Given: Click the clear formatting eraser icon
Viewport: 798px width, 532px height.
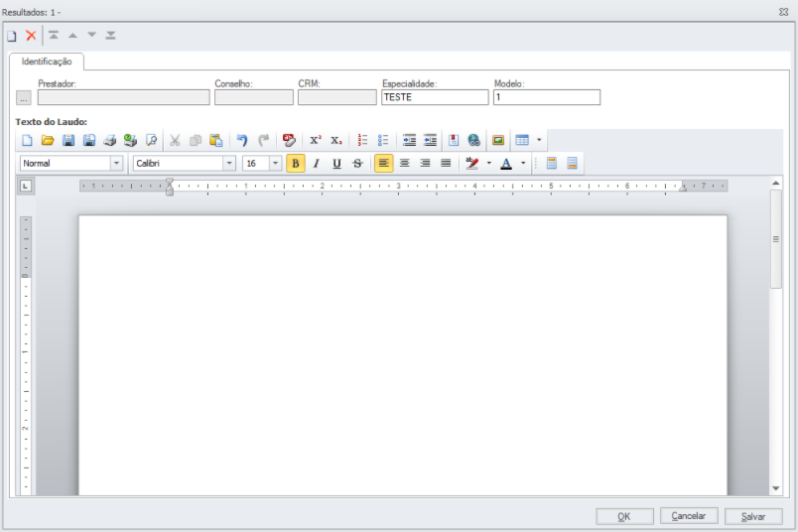Looking at the screenshot, I should point(289,140).
